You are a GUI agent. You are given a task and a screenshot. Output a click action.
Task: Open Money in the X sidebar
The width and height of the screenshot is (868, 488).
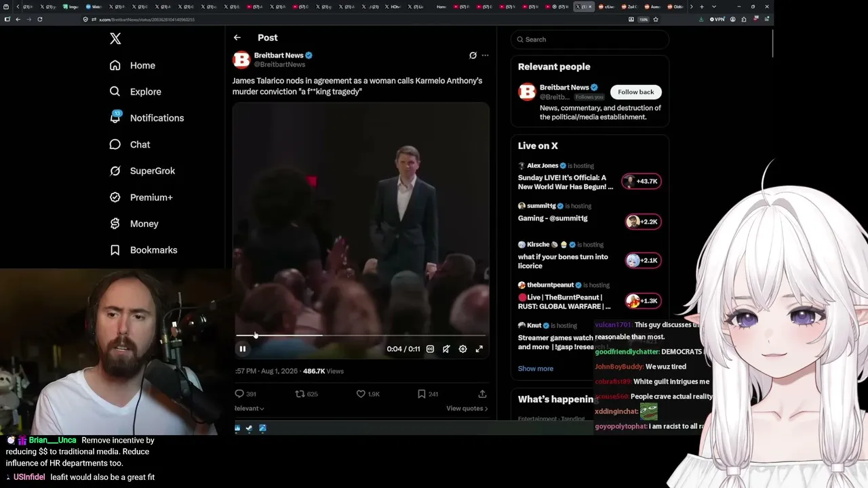[x=134, y=224]
